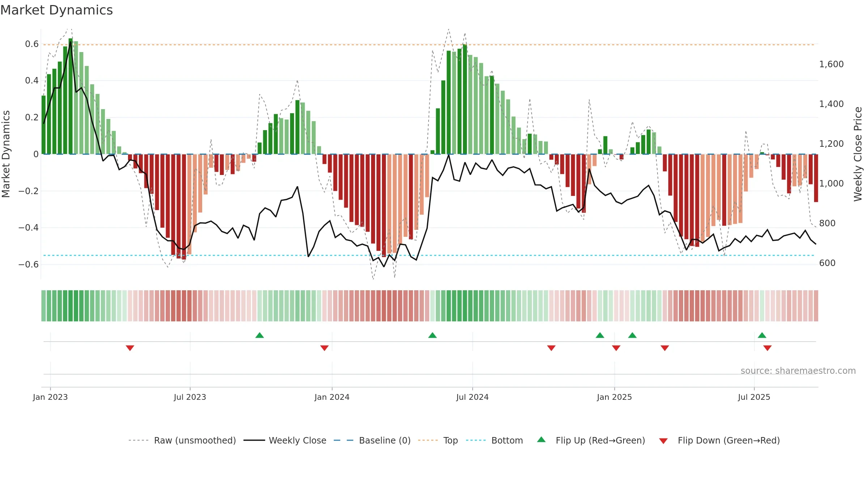
Task: Click the Flip Down triangle near October 2024
Action: pyautogui.click(x=551, y=348)
